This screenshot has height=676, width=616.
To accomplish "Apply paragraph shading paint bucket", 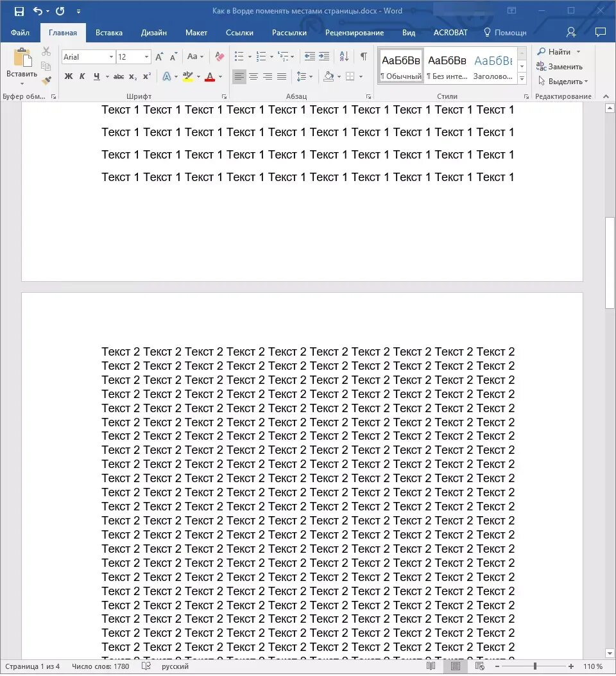I will pos(329,77).
